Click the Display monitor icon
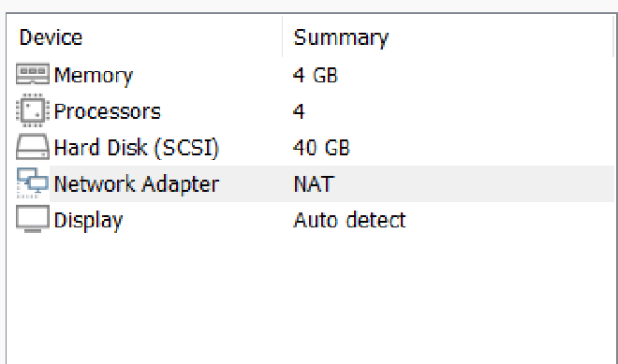Screen dimensions: 618x364 point(33,219)
